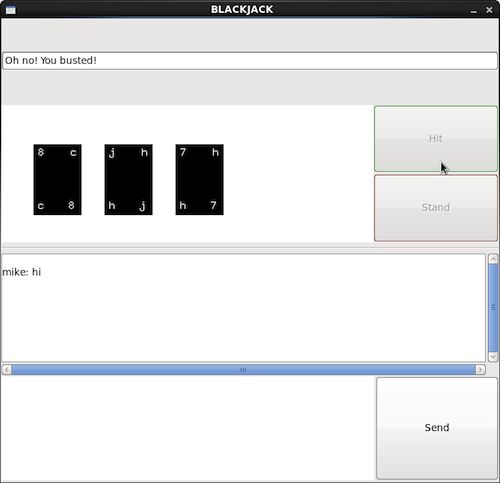Click the vertical scrollbar thumb in chat
The width and height of the screenshot is (500, 483).
[x=493, y=308]
